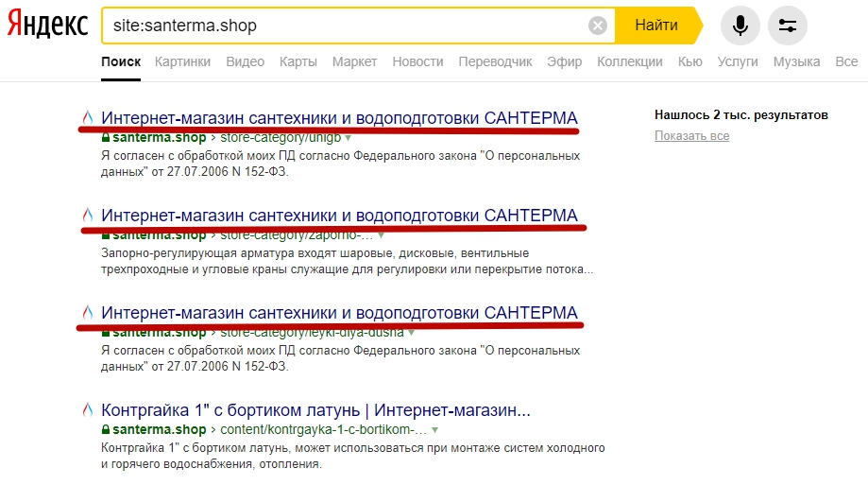Click favicon of the Контргайка result

pos(88,410)
